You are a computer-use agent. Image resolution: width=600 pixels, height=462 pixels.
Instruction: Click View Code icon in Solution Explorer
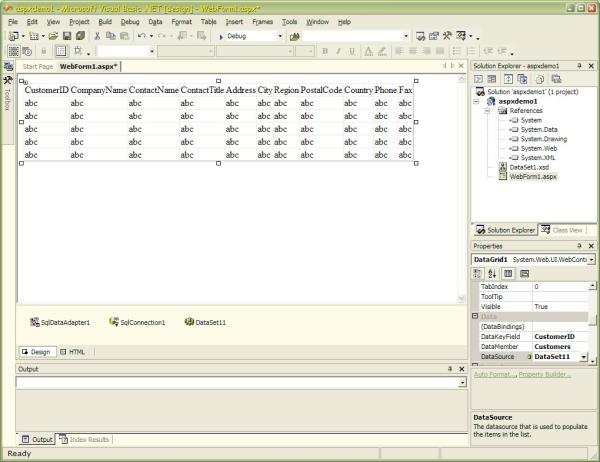click(478, 79)
